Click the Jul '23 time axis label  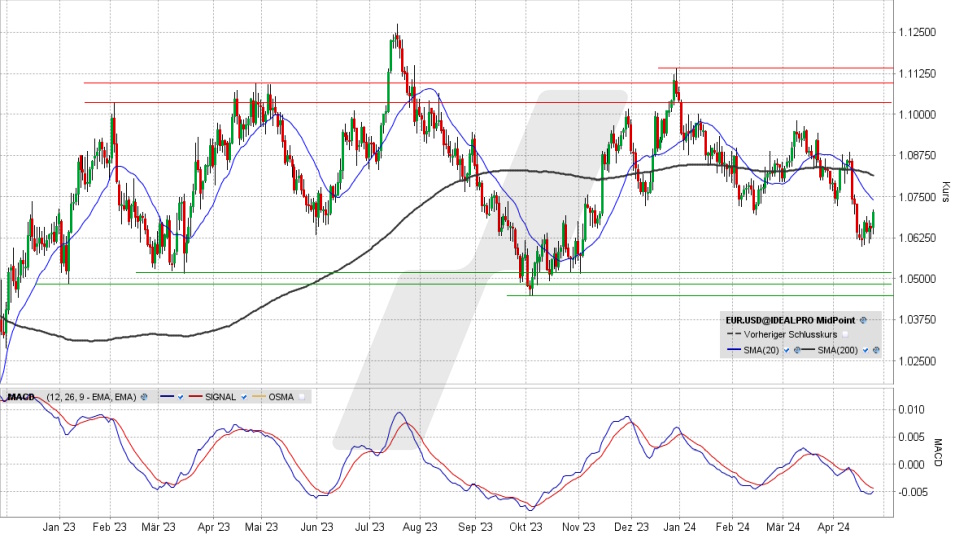[370, 527]
